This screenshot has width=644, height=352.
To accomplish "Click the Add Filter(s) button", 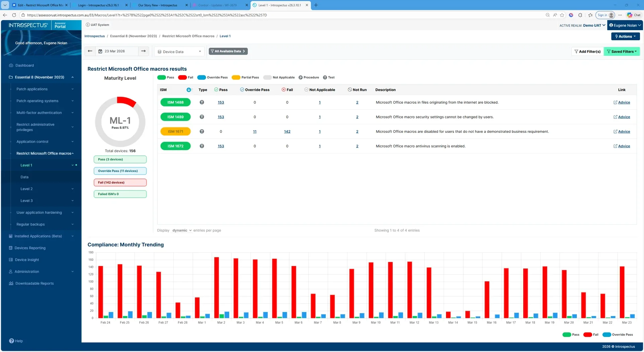I will coord(587,52).
